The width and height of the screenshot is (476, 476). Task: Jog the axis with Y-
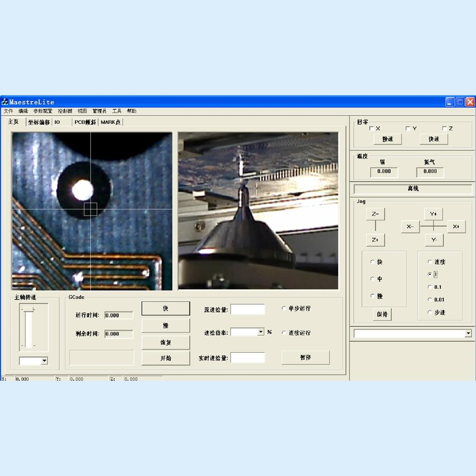tap(433, 240)
